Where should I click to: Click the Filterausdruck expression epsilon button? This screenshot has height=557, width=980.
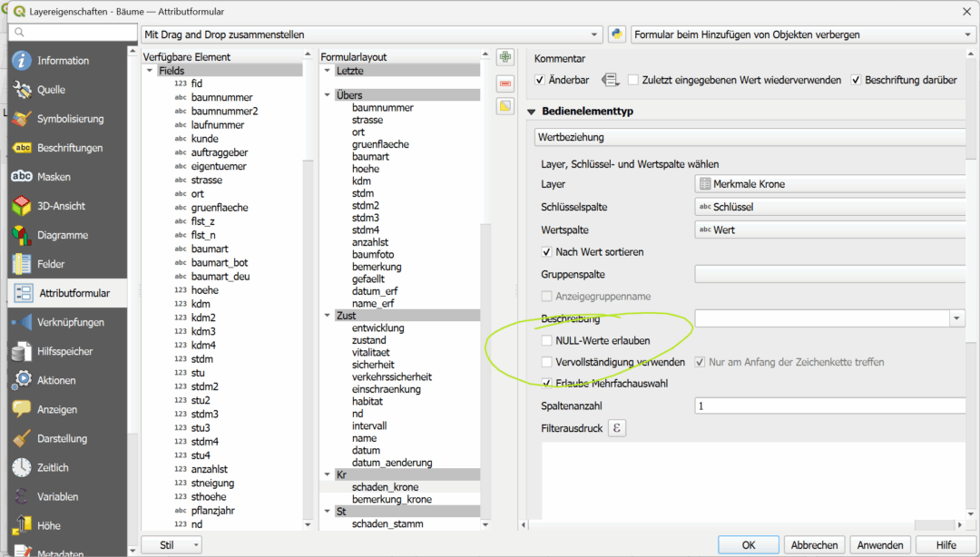[617, 428]
